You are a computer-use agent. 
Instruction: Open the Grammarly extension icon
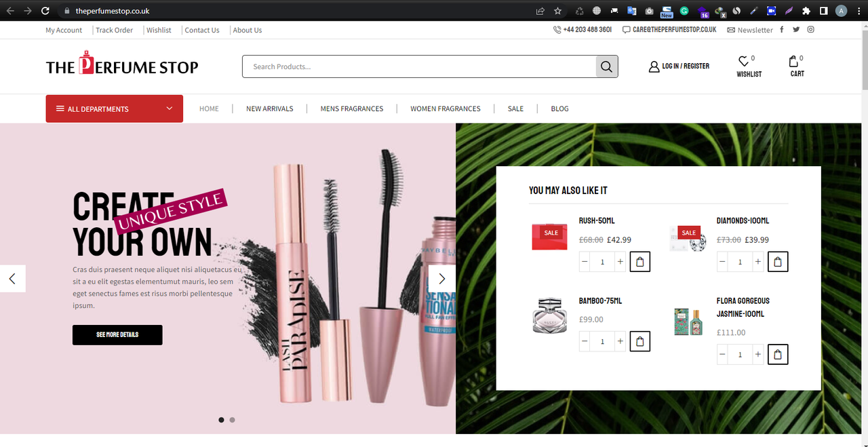(684, 11)
